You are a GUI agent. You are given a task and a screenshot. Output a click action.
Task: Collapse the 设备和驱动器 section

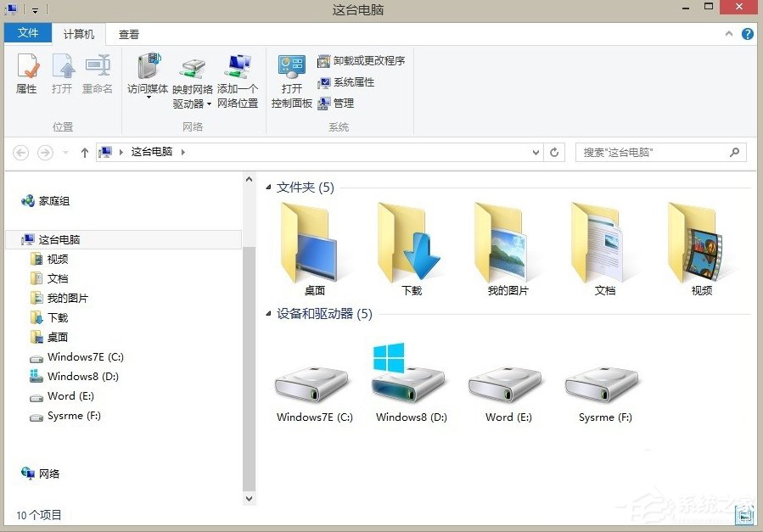point(266,313)
